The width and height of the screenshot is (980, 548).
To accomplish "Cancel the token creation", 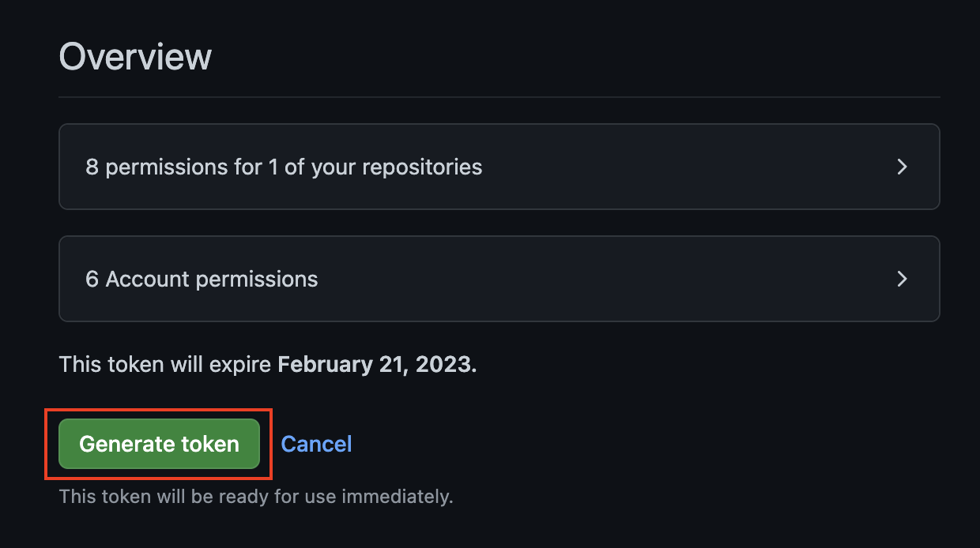I will pyautogui.click(x=316, y=444).
